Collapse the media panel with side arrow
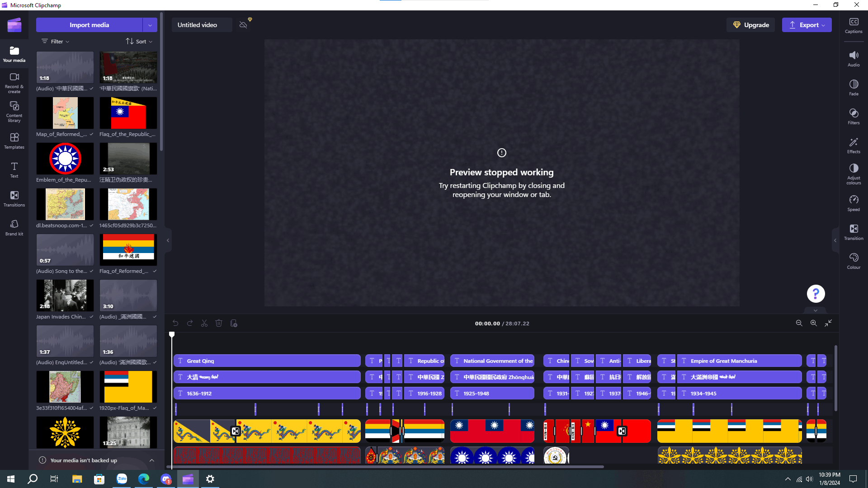 [x=168, y=240]
